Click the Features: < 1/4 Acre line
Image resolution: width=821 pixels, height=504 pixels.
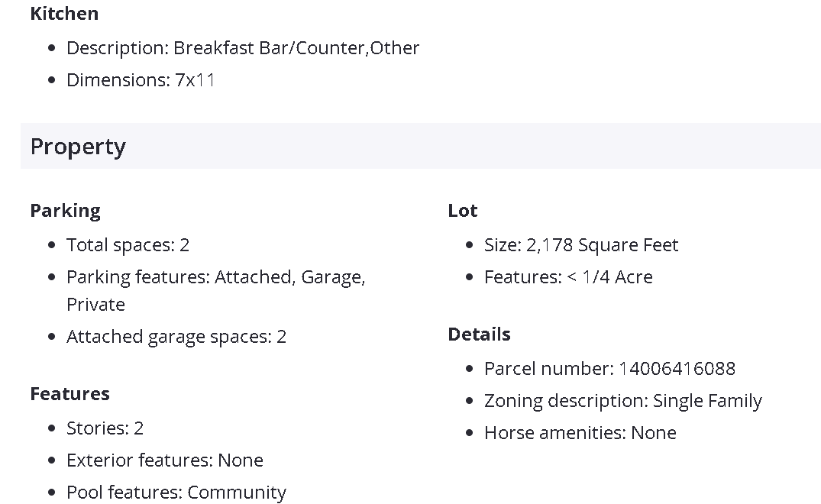[568, 277]
